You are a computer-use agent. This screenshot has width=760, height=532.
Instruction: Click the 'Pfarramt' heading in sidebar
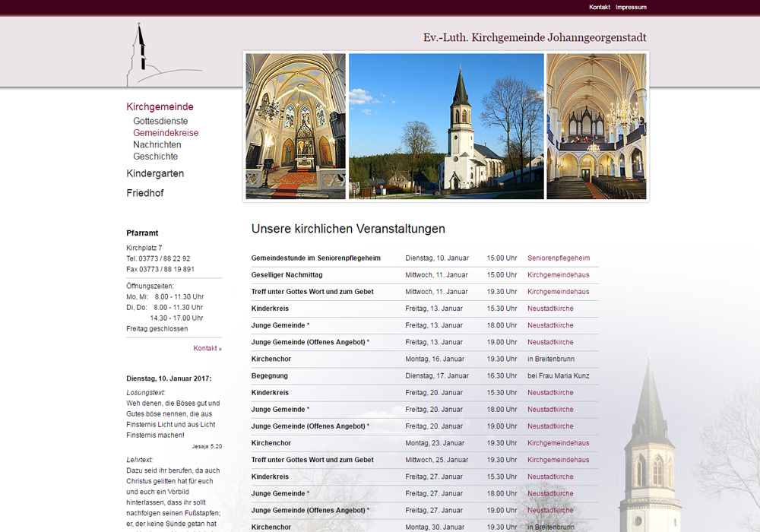[x=143, y=233]
